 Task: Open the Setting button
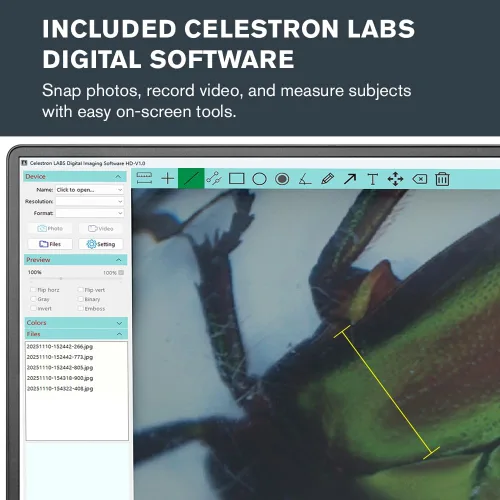click(101, 244)
